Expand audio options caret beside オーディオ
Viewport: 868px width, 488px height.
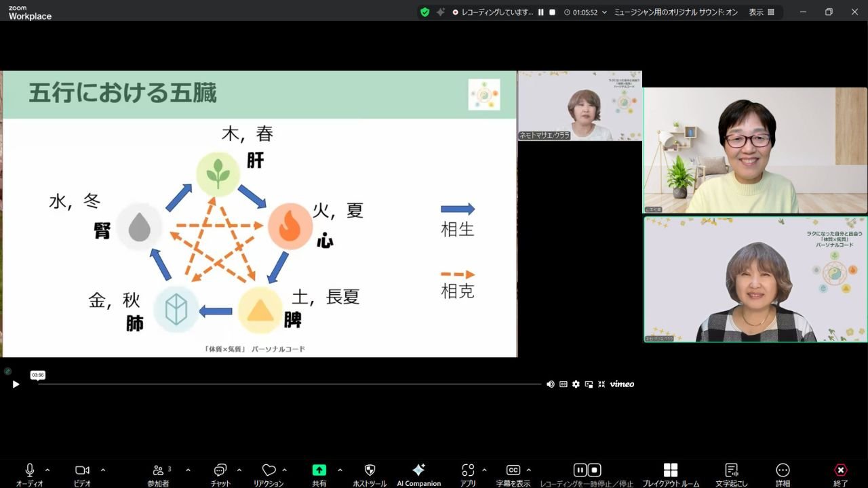coord(47,470)
